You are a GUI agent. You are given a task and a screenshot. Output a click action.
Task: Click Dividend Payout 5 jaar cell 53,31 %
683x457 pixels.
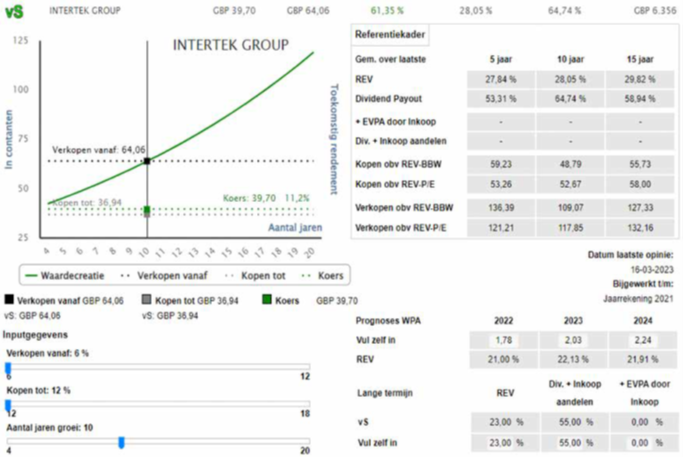click(501, 99)
